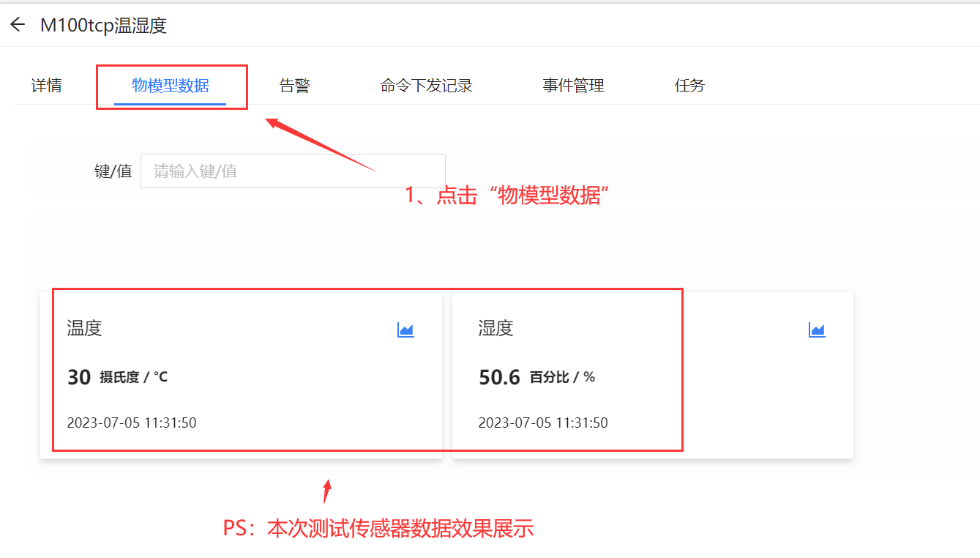
Task: Select the 任务 tab
Action: [689, 86]
